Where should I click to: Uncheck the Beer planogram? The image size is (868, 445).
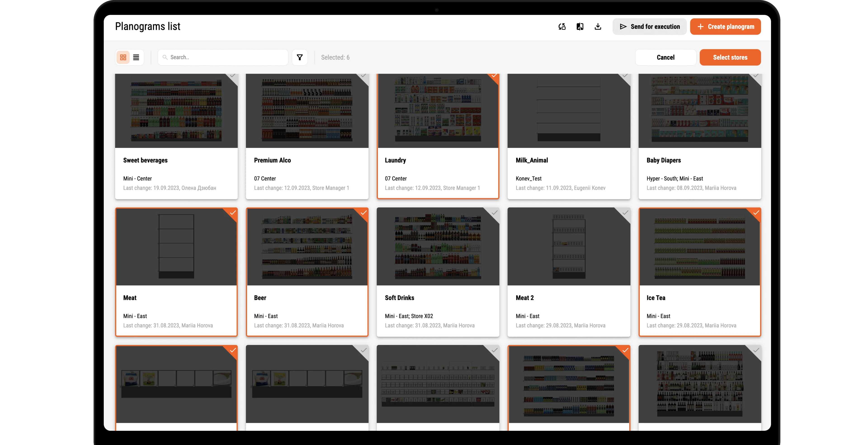click(363, 213)
